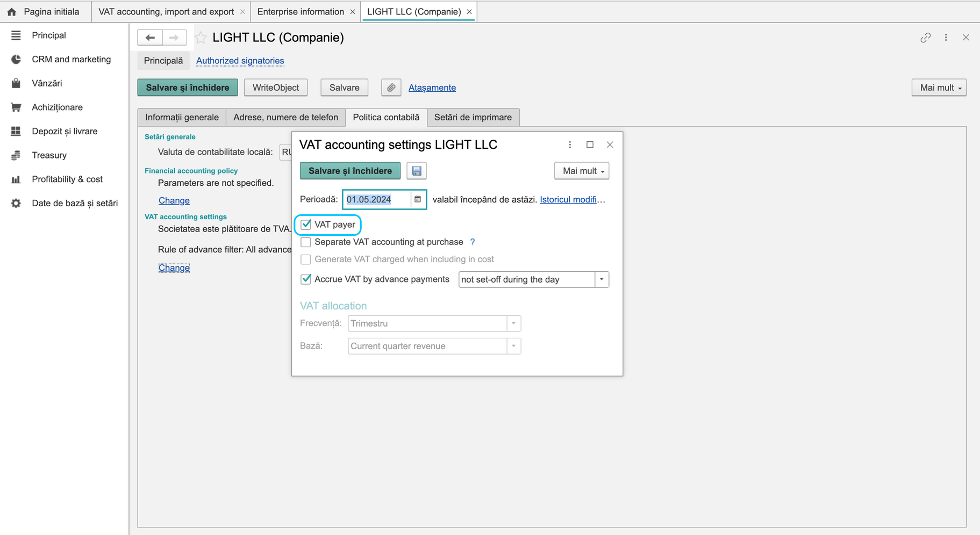Go back with the left arrow
The image size is (980, 535).
tap(150, 38)
